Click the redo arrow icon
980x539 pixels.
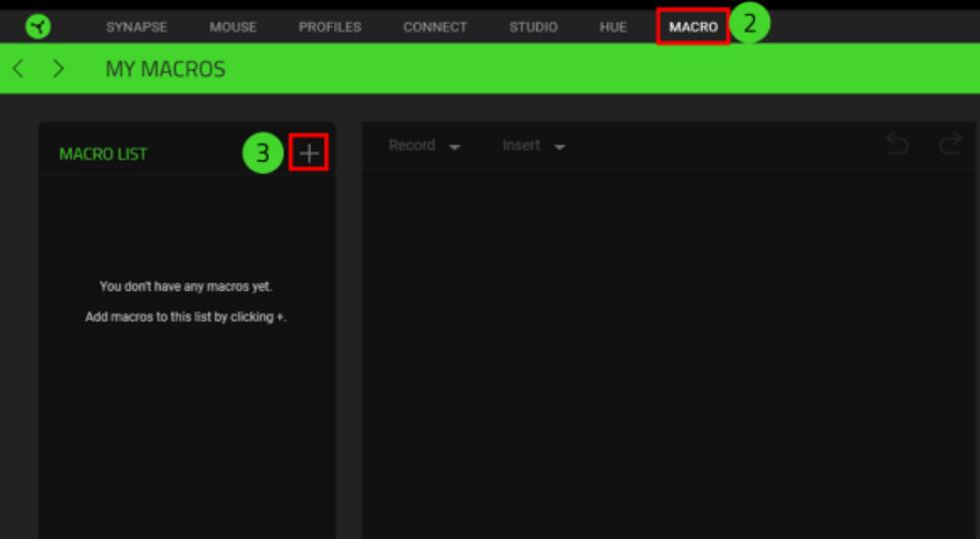[950, 145]
